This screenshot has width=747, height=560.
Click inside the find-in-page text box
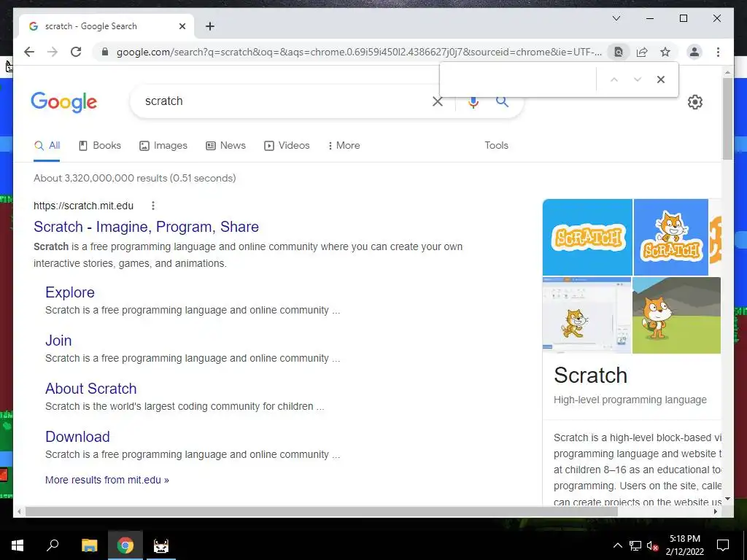point(519,79)
